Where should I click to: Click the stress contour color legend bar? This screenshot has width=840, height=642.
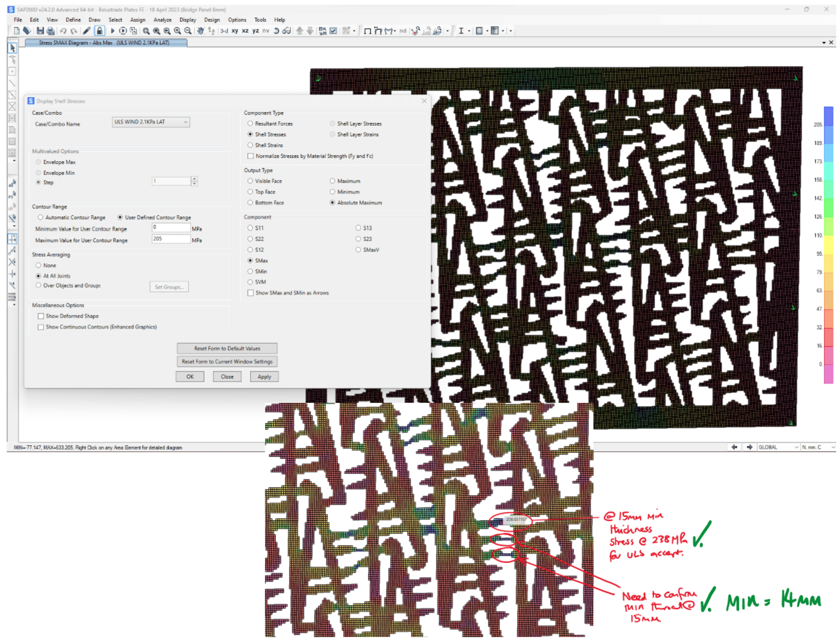[828, 245]
